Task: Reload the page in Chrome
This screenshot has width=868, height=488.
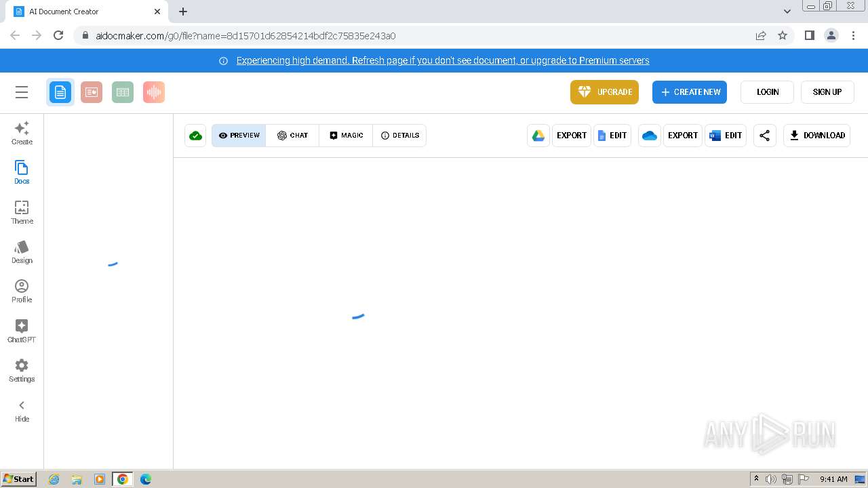Action: (x=58, y=35)
